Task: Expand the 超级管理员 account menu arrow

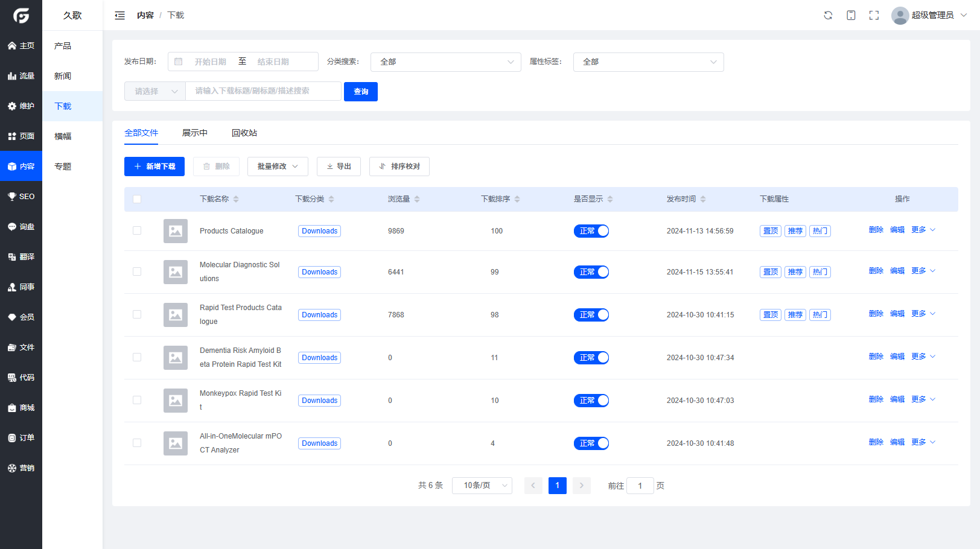Action: tap(964, 16)
